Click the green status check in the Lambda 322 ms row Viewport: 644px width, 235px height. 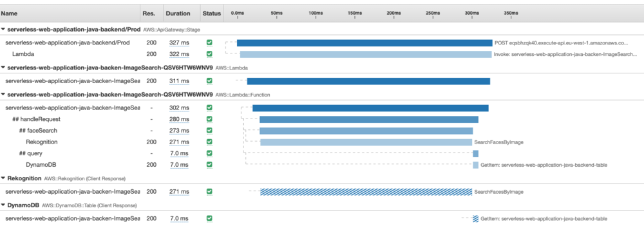point(209,54)
